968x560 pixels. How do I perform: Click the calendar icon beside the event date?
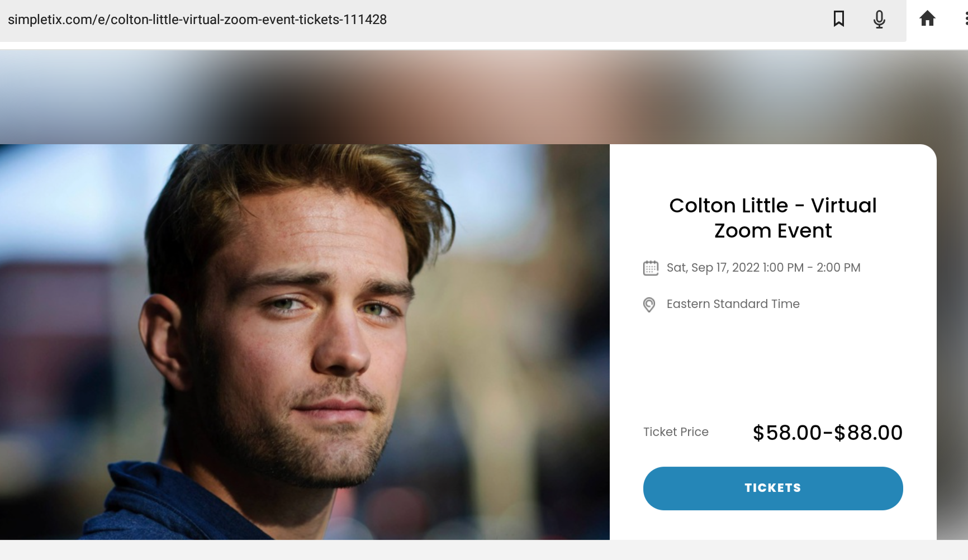coord(651,268)
